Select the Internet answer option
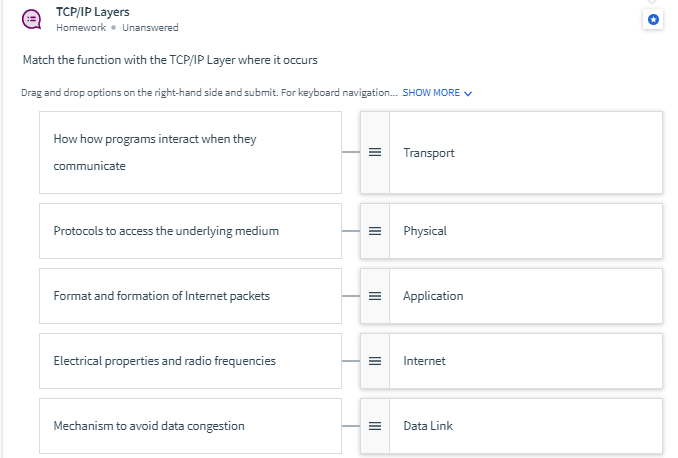The height and width of the screenshot is (458, 678). click(525, 361)
